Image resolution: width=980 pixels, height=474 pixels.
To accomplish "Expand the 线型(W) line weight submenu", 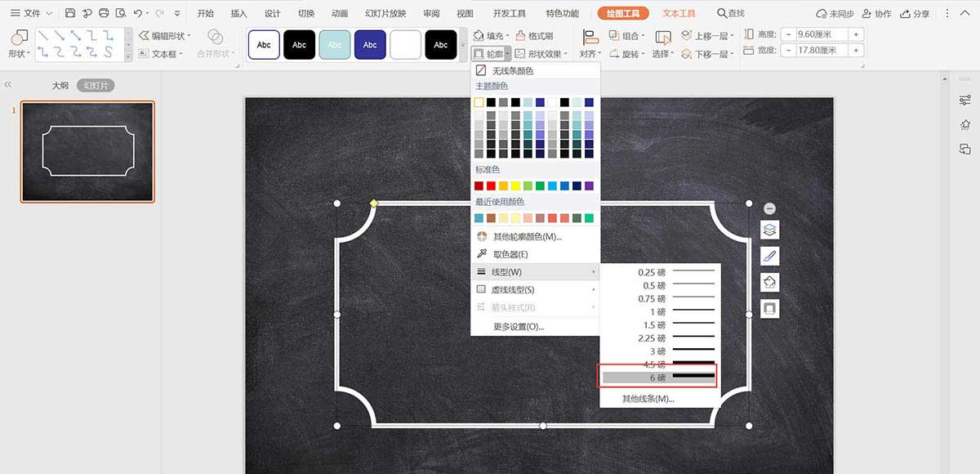I will (535, 271).
